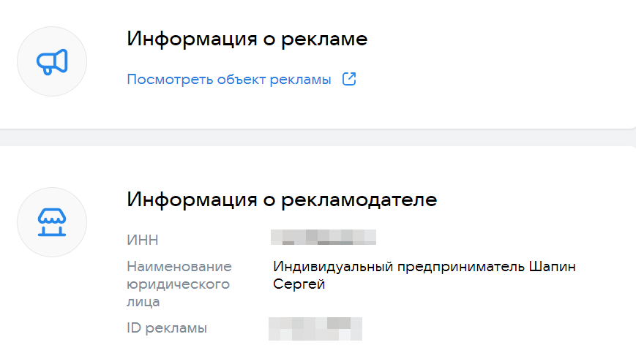Click the Информация о рекламе heading
This screenshot has height=364, width=636.
[x=247, y=39]
